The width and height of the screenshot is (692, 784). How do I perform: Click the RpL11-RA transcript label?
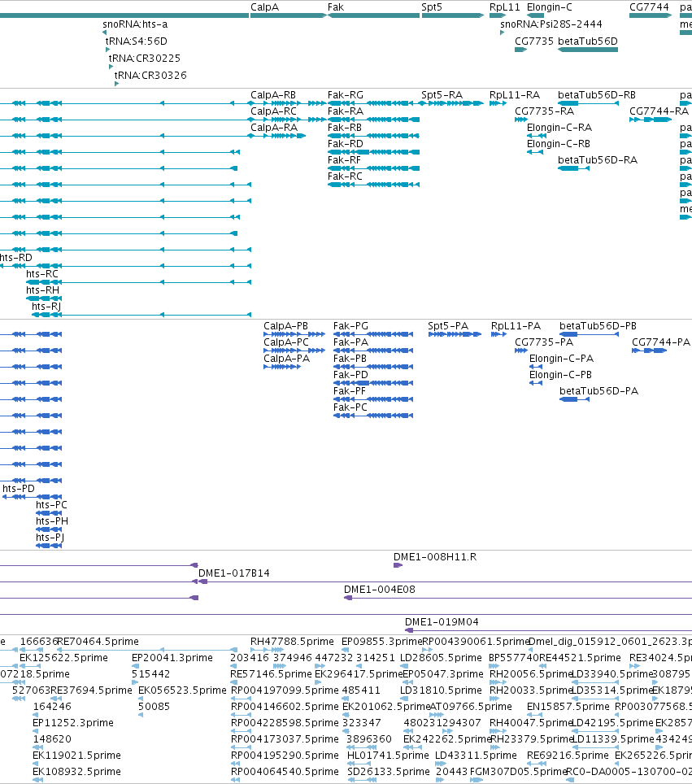click(x=515, y=95)
